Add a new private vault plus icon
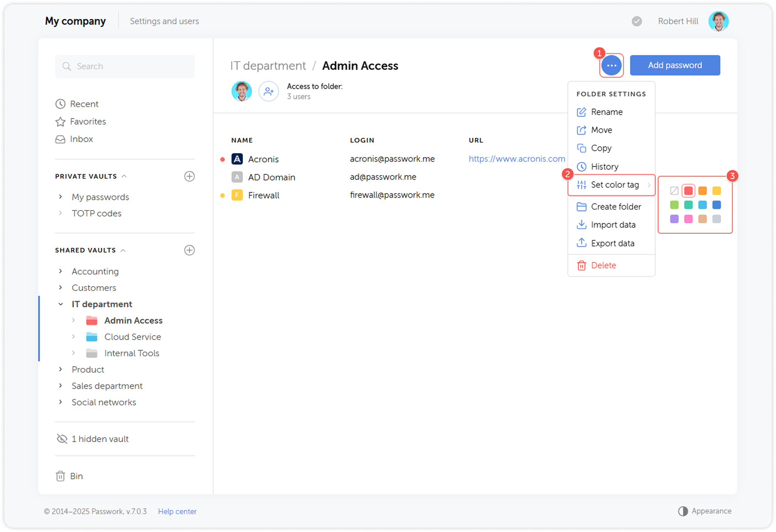This screenshot has height=532, width=776. pyautogui.click(x=189, y=176)
